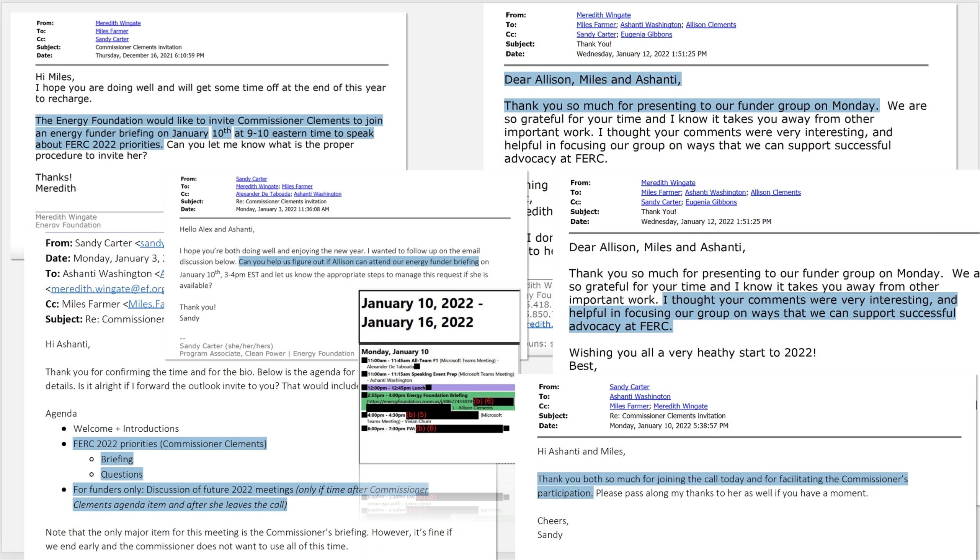The image size is (980, 560).
Task: Click meredith.wingate@ef.org email address link
Action: (x=107, y=289)
